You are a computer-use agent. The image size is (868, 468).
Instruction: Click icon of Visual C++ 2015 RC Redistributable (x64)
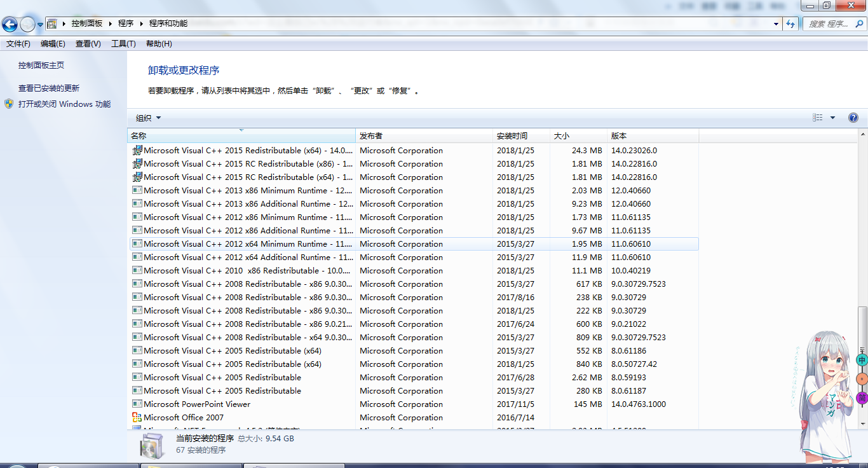tap(137, 177)
